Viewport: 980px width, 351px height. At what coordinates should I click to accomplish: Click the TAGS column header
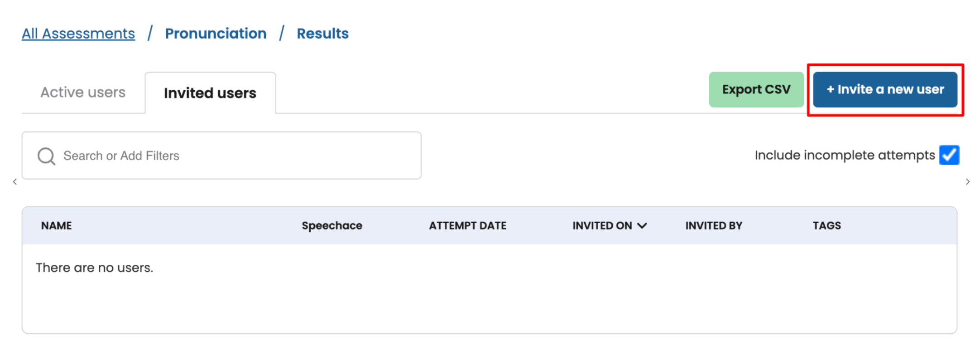click(826, 226)
